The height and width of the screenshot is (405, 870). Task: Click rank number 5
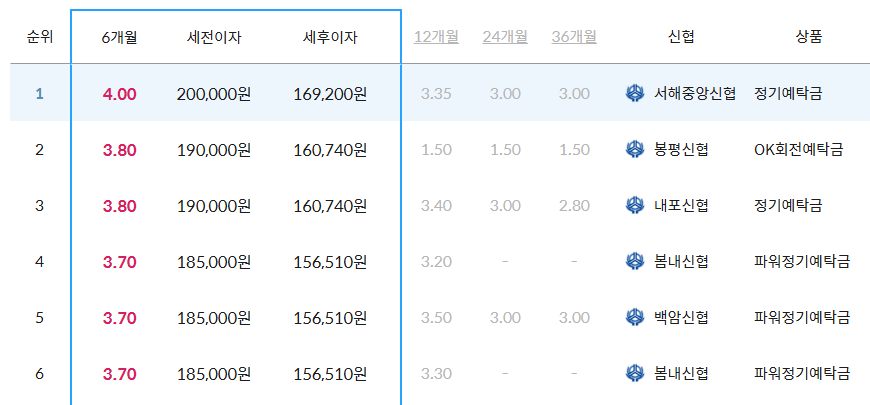point(39,318)
